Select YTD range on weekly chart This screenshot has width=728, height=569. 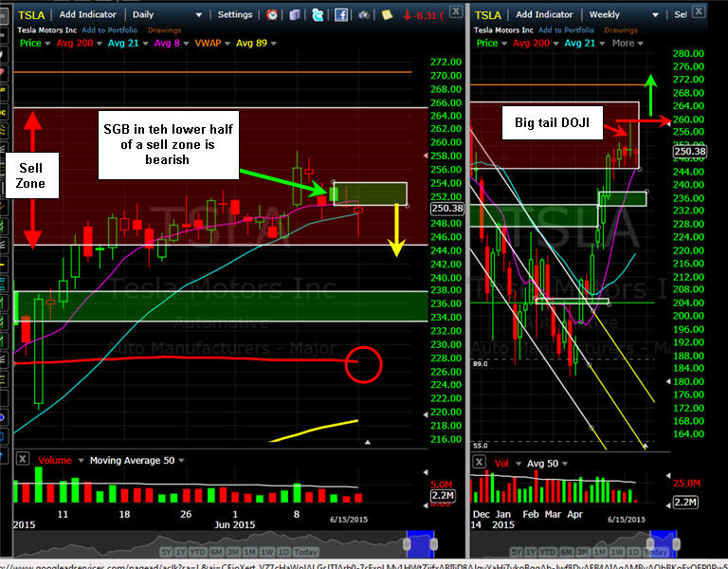[x=548, y=552]
